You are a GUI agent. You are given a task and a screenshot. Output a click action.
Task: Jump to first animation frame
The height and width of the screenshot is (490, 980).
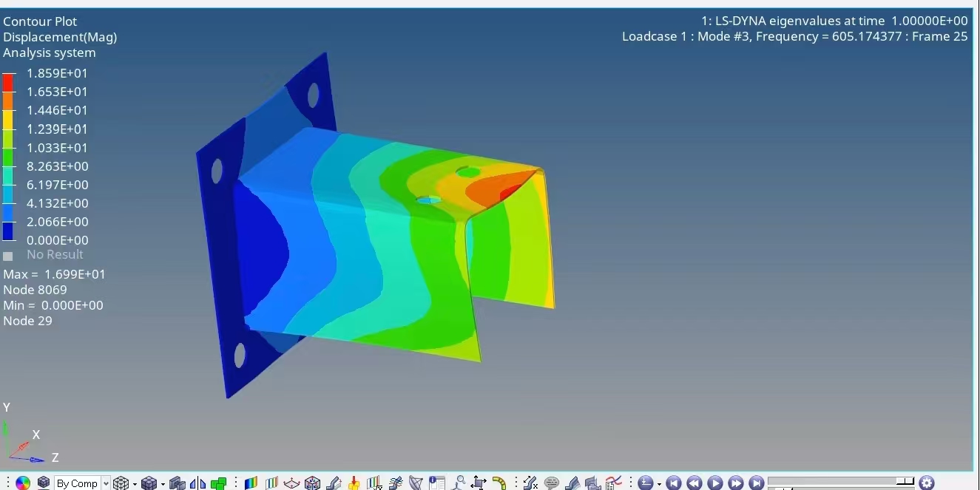[x=673, y=483]
